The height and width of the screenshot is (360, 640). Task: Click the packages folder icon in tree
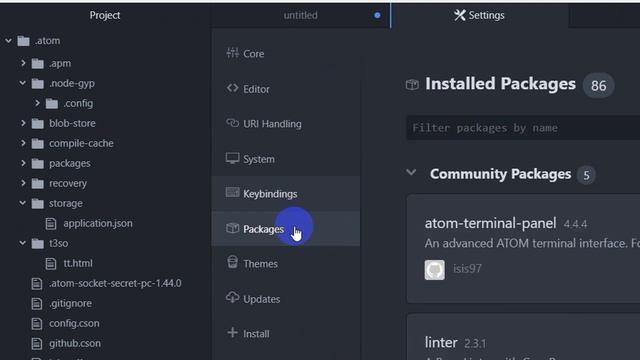(38, 163)
